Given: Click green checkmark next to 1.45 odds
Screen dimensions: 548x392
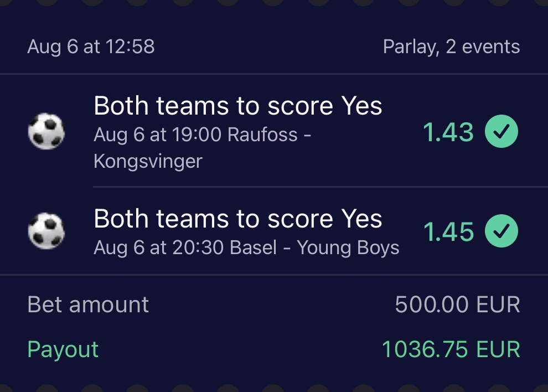Looking at the screenshot, I should point(502,231).
